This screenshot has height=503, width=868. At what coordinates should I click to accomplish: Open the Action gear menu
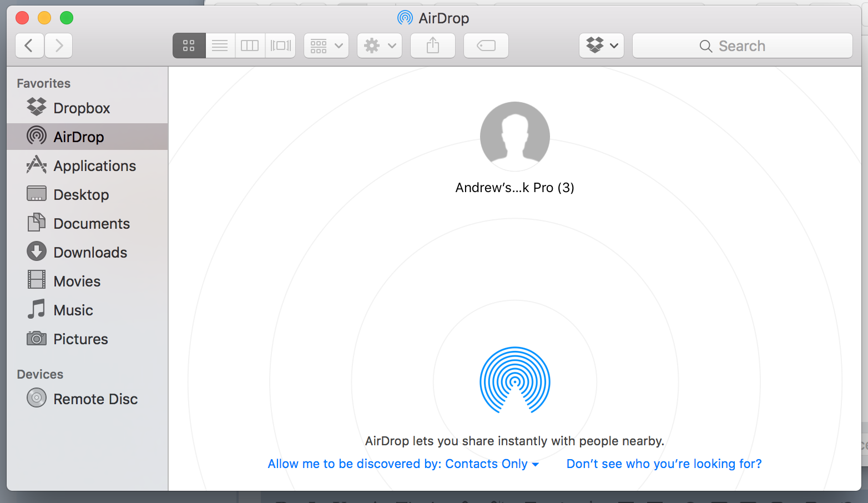(380, 46)
